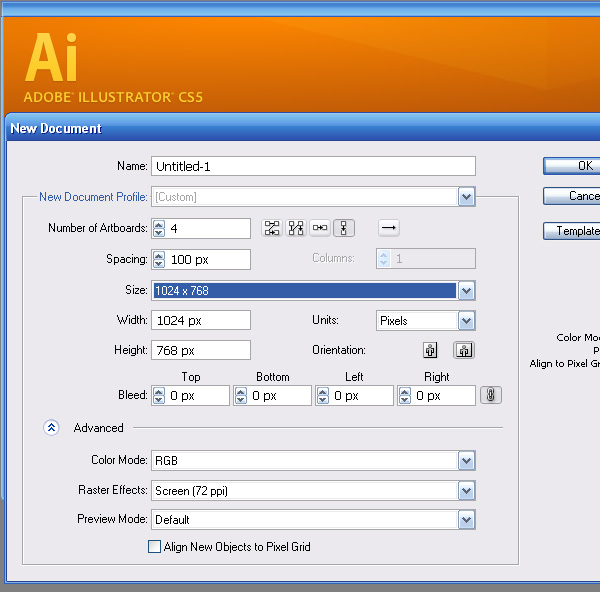Open the Size preset dropdown arrow
The height and width of the screenshot is (592, 600).
(466, 291)
